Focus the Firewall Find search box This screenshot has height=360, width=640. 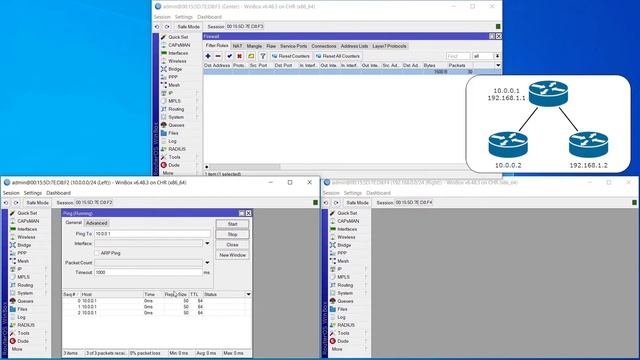(458, 56)
